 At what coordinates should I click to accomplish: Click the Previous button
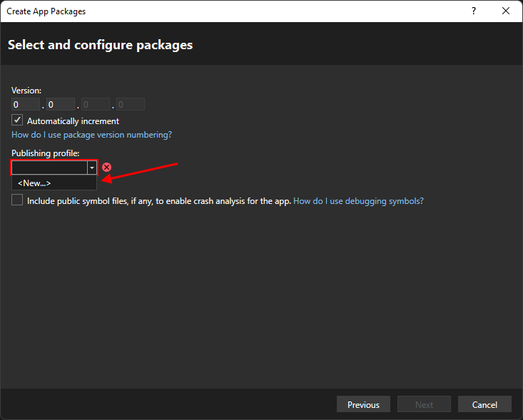[363, 404]
